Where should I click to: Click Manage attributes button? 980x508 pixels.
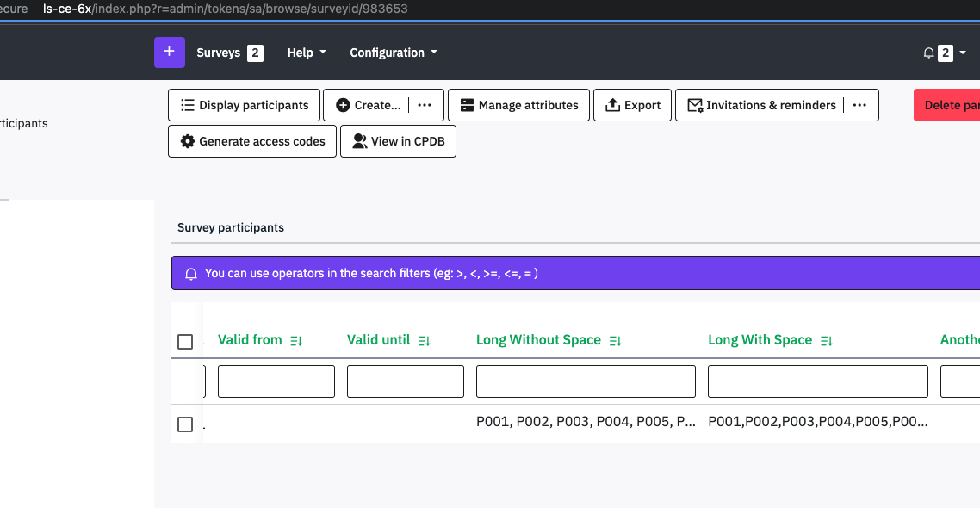click(x=518, y=105)
